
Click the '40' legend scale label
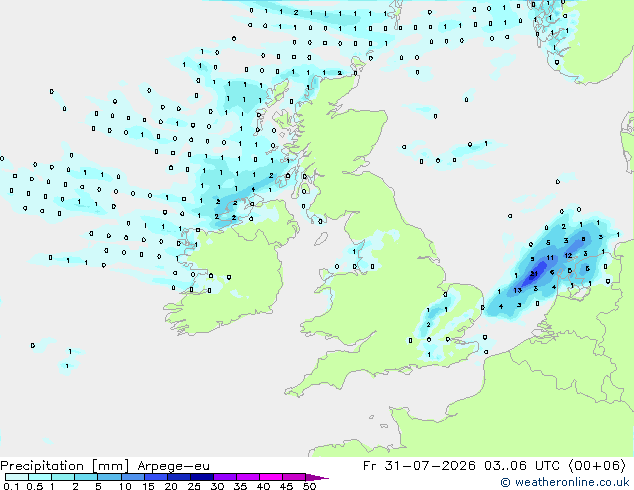(x=263, y=486)
